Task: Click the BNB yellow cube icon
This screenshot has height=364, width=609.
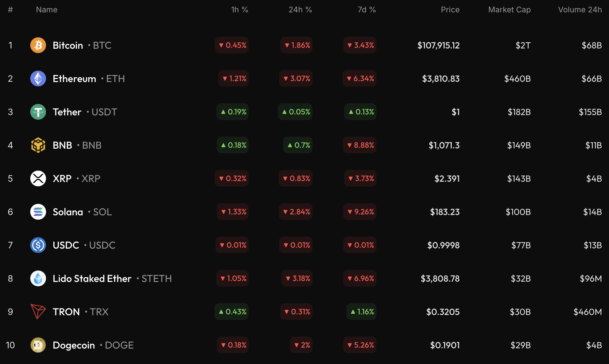Action: pos(38,145)
